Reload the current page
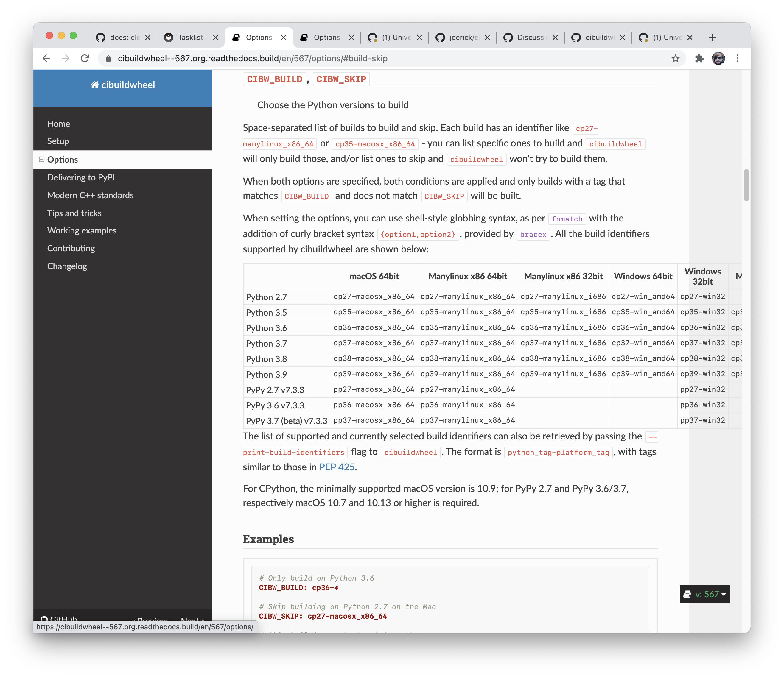Screen dimensions: 784x677 (85, 58)
